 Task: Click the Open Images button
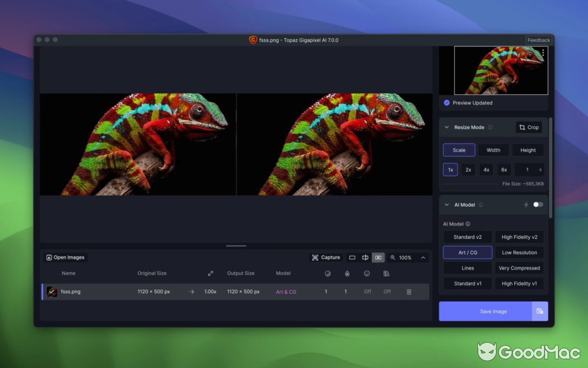point(65,258)
